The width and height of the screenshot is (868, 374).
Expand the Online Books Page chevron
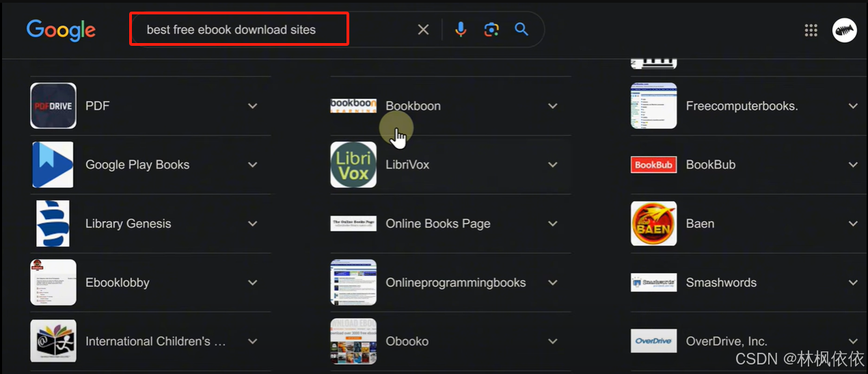point(553,224)
